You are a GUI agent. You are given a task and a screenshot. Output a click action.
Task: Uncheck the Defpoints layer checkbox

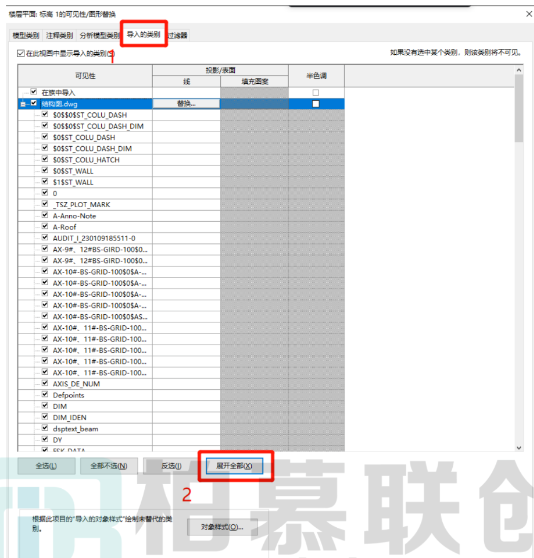point(45,394)
